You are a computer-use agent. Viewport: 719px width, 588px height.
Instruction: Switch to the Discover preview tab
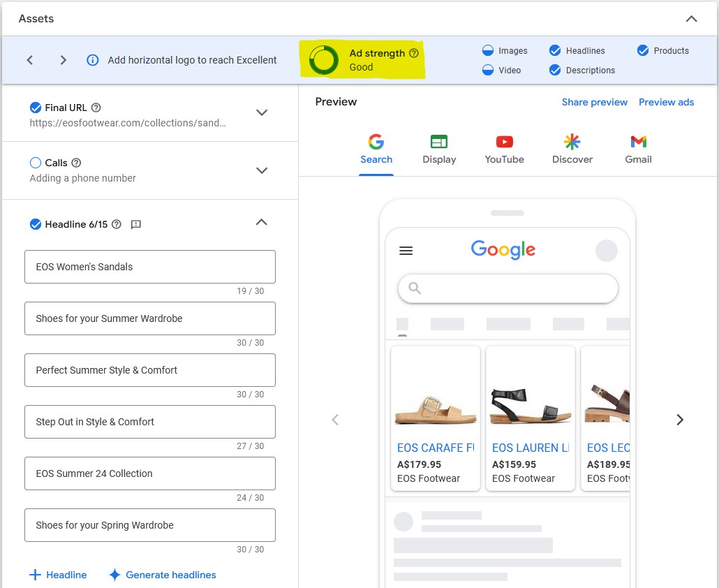572,149
